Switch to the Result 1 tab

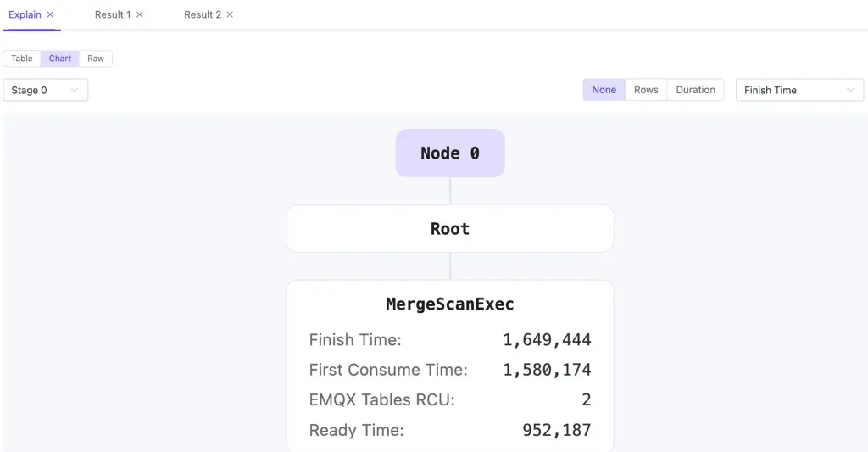click(112, 15)
